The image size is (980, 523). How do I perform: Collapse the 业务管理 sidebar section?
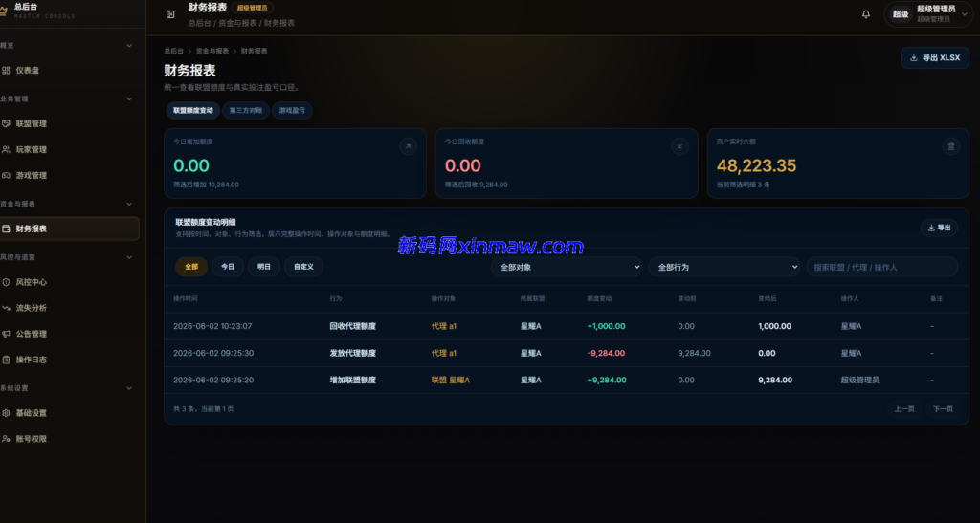pos(129,98)
